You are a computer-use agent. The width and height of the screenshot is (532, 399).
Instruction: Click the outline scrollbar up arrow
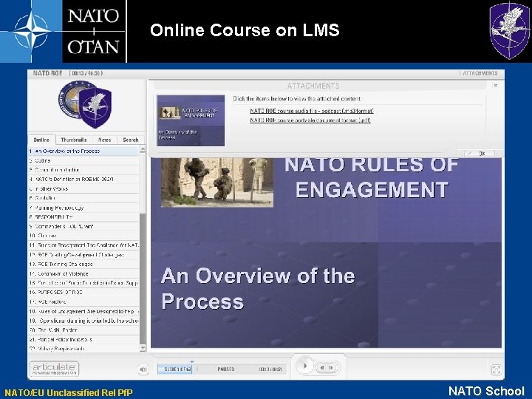(x=143, y=149)
